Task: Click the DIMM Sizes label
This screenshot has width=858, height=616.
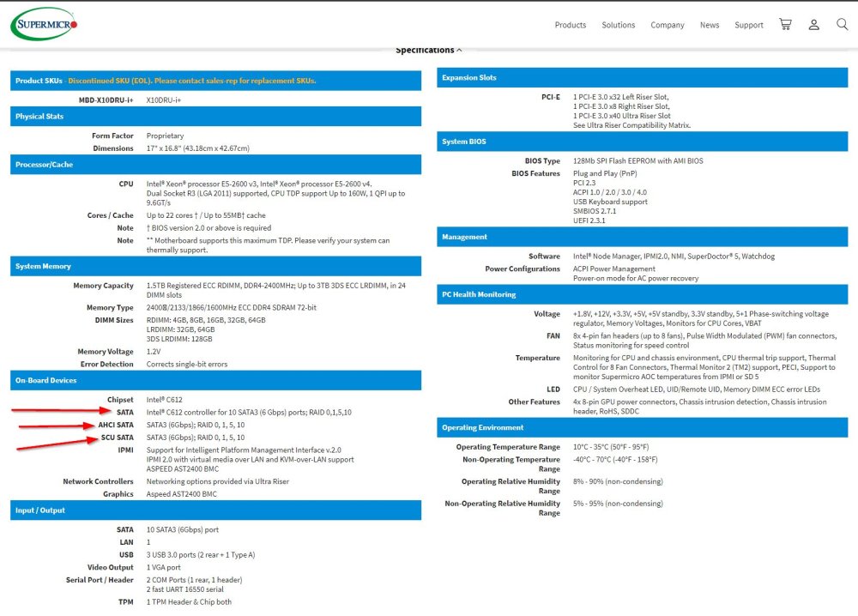Action: click(114, 320)
